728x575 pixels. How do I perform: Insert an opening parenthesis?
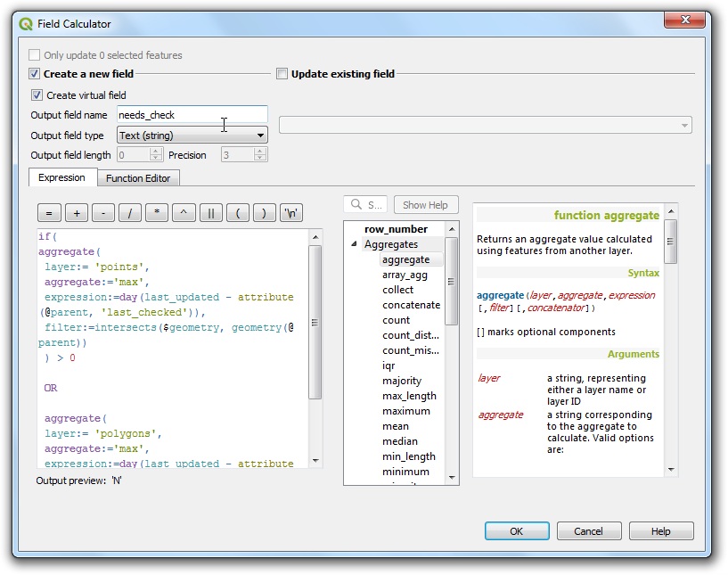click(237, 213)
